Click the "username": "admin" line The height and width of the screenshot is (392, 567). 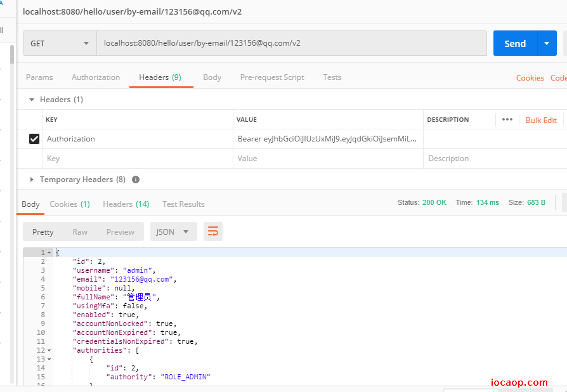(x=114, y=270)
